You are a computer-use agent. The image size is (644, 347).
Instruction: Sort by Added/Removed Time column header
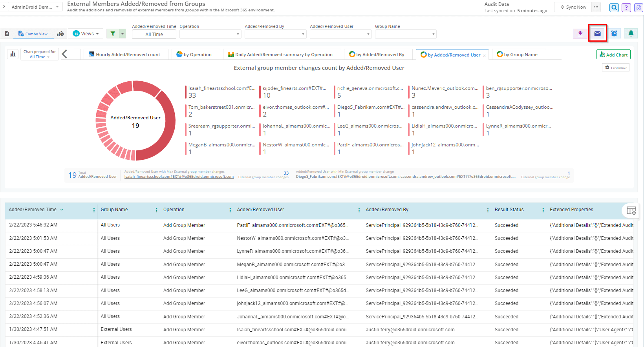coord(33,210)
